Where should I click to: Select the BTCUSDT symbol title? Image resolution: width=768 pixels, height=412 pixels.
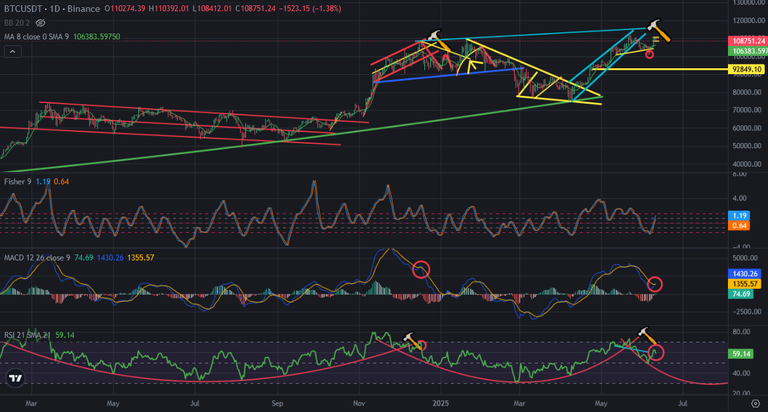pos(23,9)
